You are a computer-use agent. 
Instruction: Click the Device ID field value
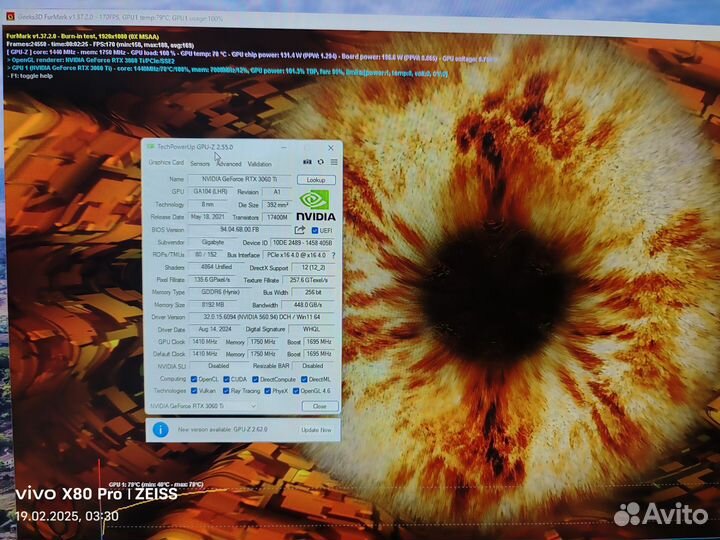pos(302,242)
